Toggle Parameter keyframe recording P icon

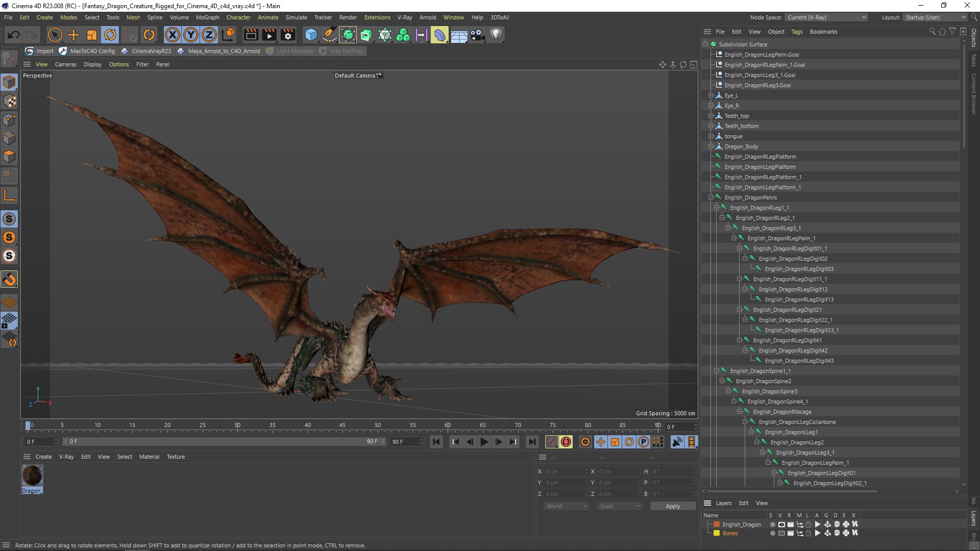tap(644, 442)
